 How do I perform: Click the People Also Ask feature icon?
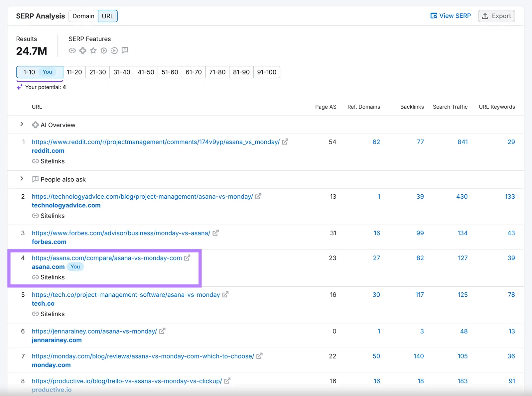pos(125,50)
